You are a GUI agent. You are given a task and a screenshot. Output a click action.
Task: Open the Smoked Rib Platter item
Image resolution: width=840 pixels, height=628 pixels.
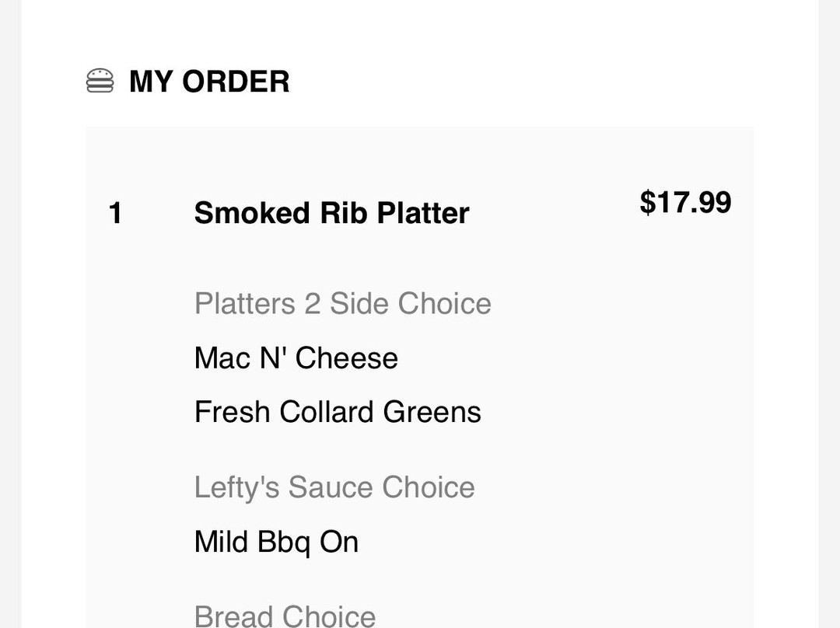pyautogui.click(x=331, y=213)
